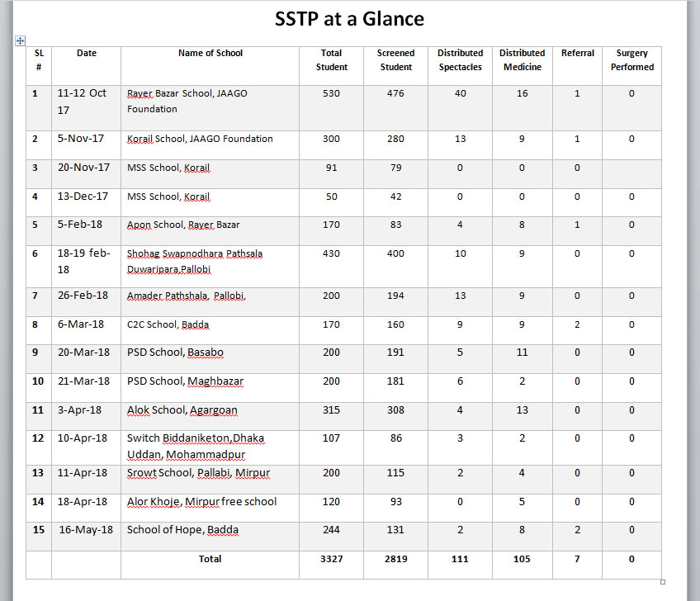
Task: Click the Screened Student value 115
Action: point(395,473)
